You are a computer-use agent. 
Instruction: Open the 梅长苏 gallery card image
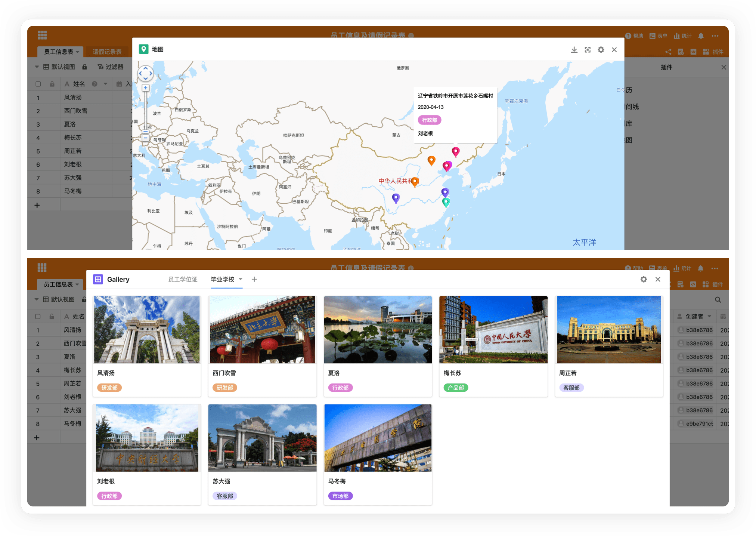[493, 329]
